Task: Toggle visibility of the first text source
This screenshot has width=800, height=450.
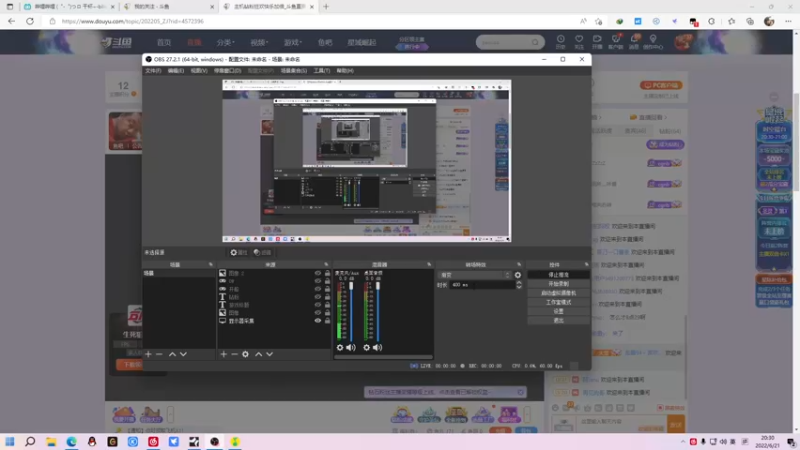Action: pyautogui.click(x=318, y=297)
